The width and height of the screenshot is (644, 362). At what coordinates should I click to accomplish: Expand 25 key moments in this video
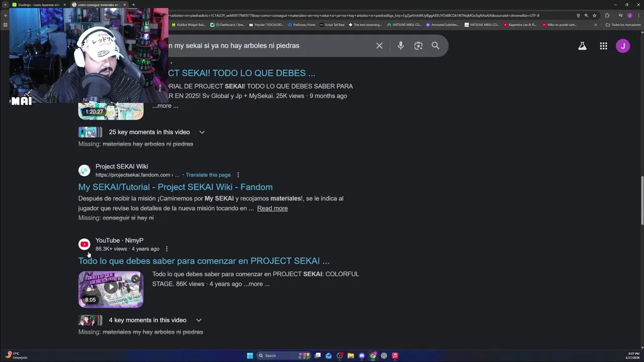(202, 132)
